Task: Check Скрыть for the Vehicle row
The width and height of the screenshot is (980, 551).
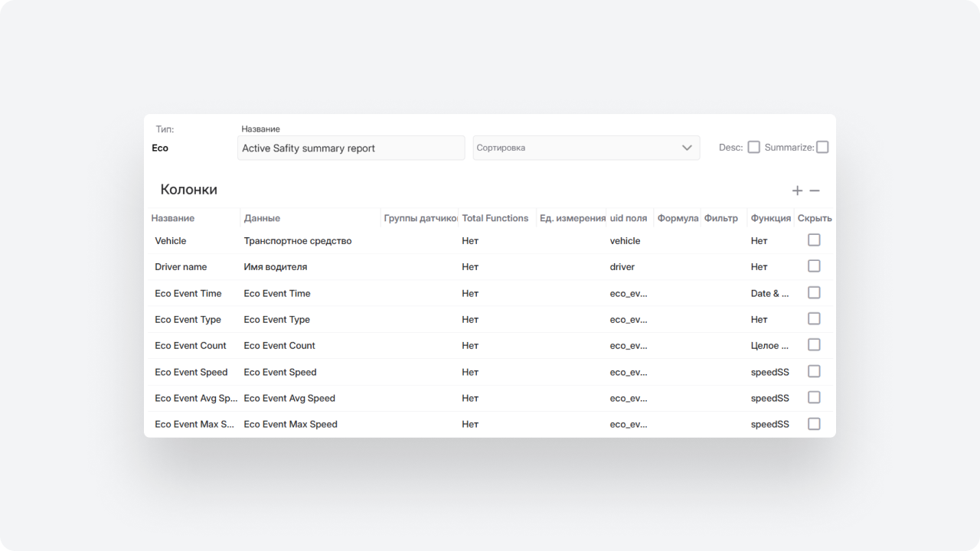Action: click(814, 240)
